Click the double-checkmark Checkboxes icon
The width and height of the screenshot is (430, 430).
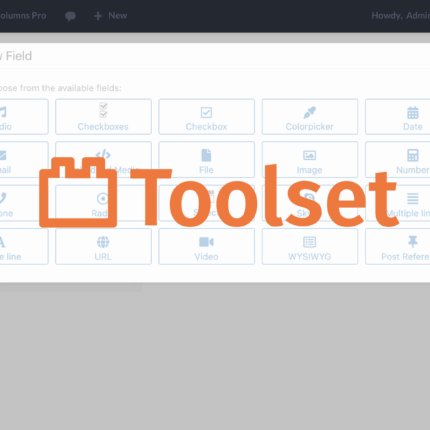coord(103,110)
